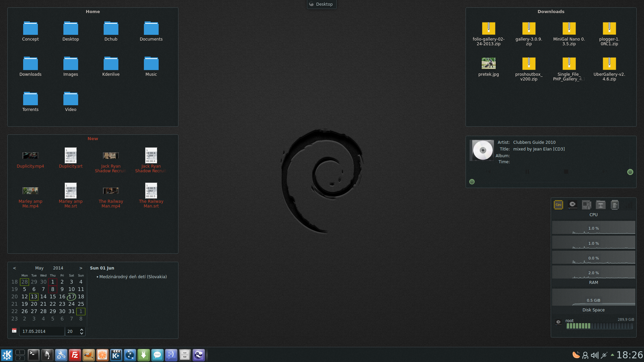Click the Desktop activity tab at top

[321, 4]
